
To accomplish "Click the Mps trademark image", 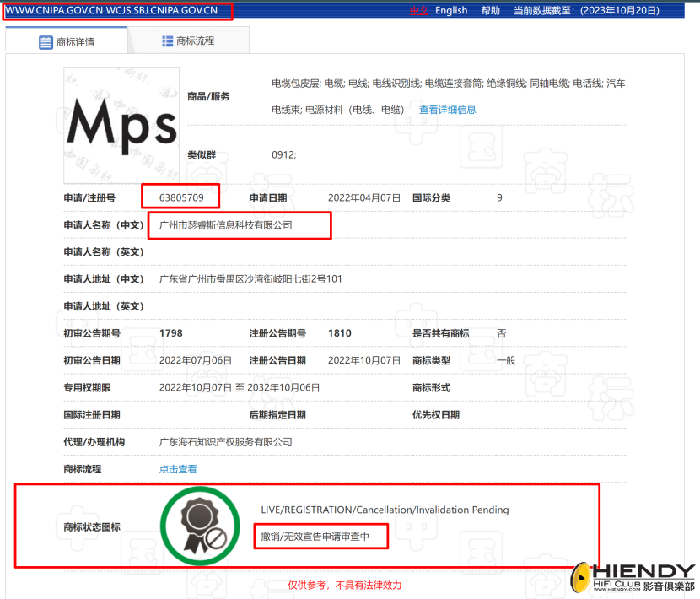I will [x=121, y=126].
